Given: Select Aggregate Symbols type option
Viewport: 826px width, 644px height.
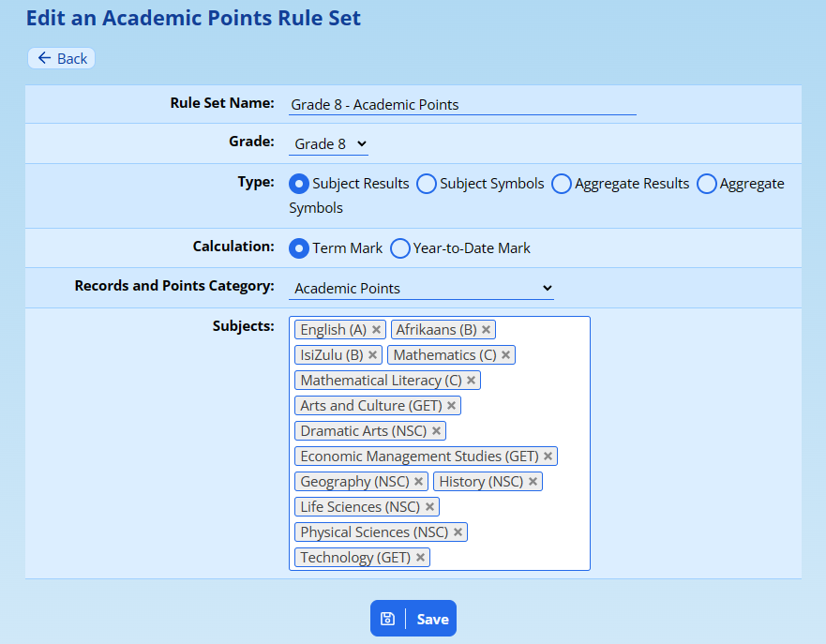Looking at the screenshot, I should pos(707,184).
